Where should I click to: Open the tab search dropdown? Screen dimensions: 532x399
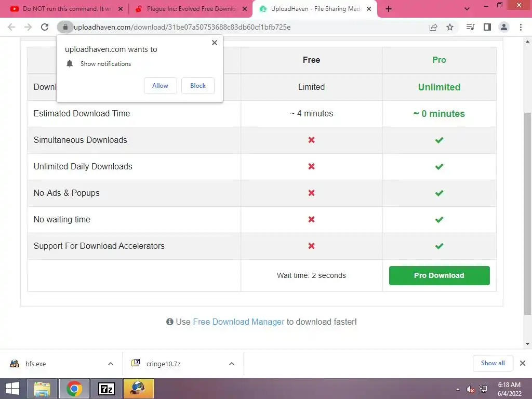pyautogui.click(x=467, y=9)
